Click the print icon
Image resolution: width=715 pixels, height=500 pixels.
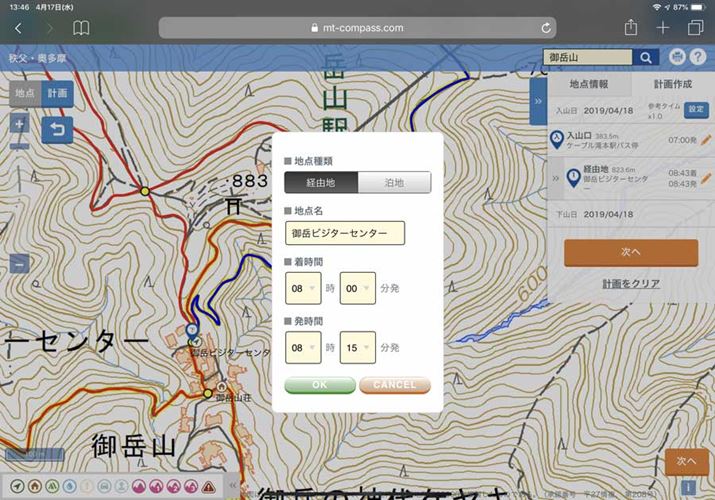678,58
